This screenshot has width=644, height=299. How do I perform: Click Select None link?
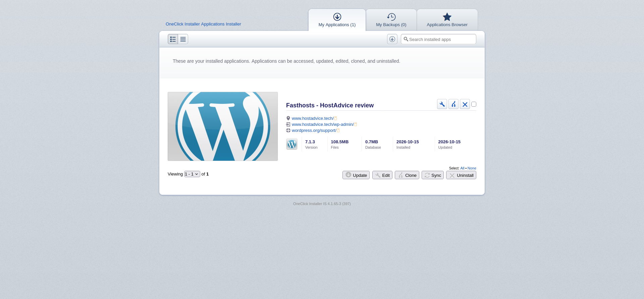472,168
